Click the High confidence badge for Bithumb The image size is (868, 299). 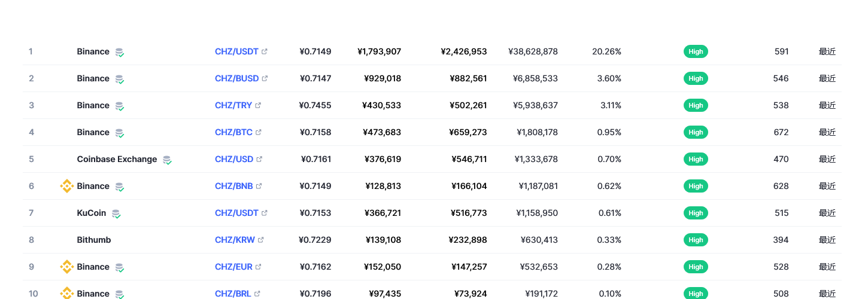[x=696, y=240]
